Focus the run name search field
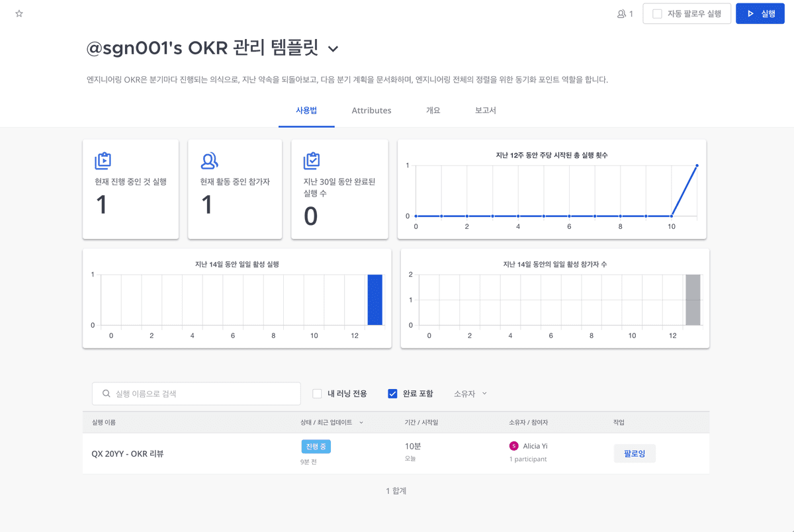This screenshot has width=794, height=532. coord(197,394)
